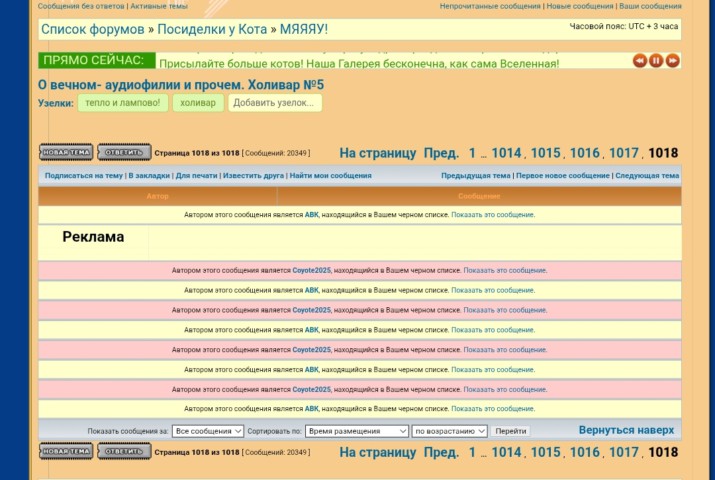
Task: Open 'Активные темы' in the top bar
Action: click(158, 6)
